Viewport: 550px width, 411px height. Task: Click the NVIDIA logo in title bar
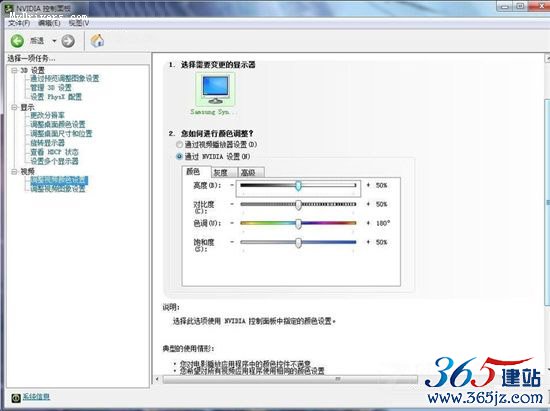pyautogui.click(x=8, y=8)
